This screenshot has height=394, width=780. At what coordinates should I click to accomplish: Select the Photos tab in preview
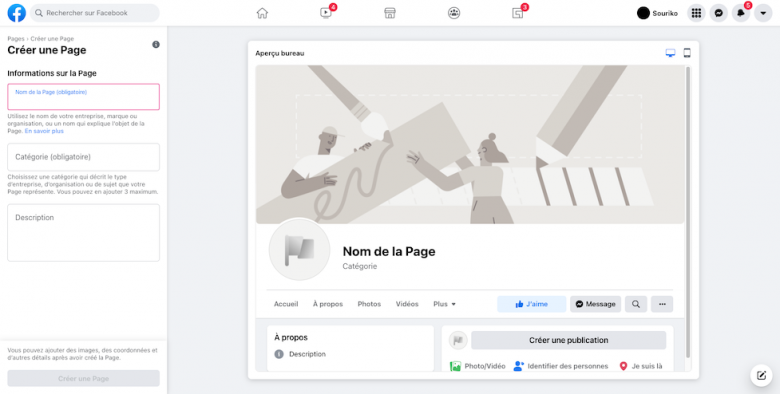click(x=369, y=304)
